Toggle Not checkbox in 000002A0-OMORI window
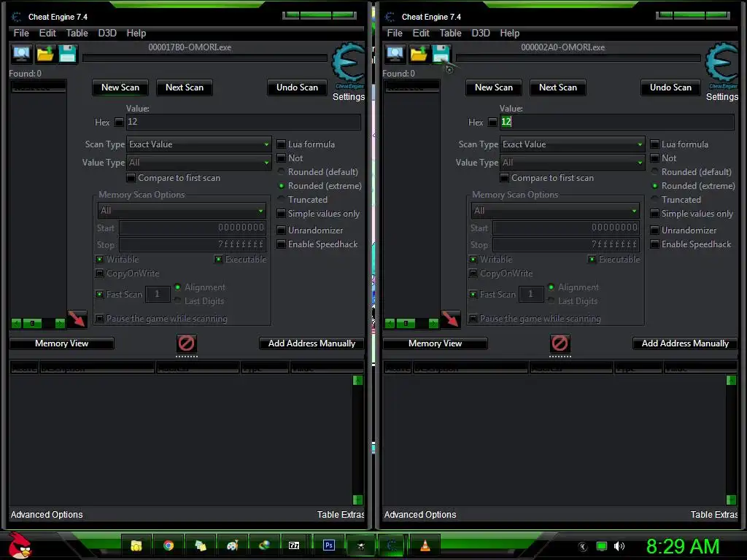Viewport: 747px width, 560px height. [x=654, y=158]
